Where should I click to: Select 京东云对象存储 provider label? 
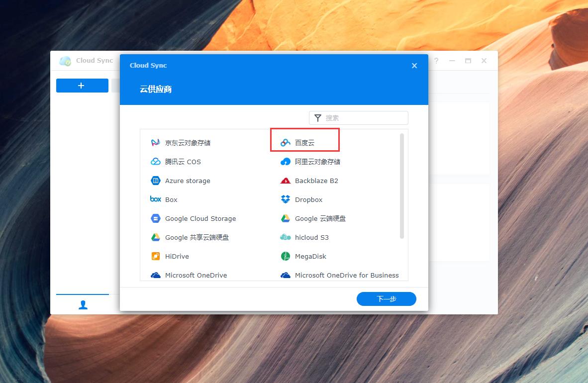[188, 143]
